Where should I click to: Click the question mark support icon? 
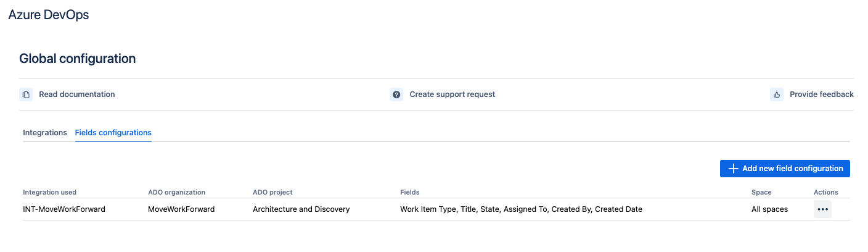click(396, 94)
